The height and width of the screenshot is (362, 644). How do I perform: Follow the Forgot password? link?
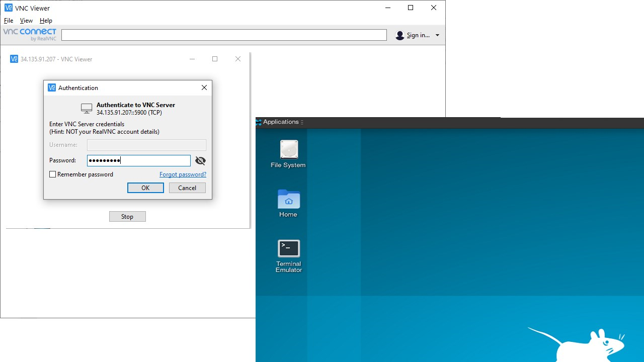pyautogui.click(x=183, y=174)
